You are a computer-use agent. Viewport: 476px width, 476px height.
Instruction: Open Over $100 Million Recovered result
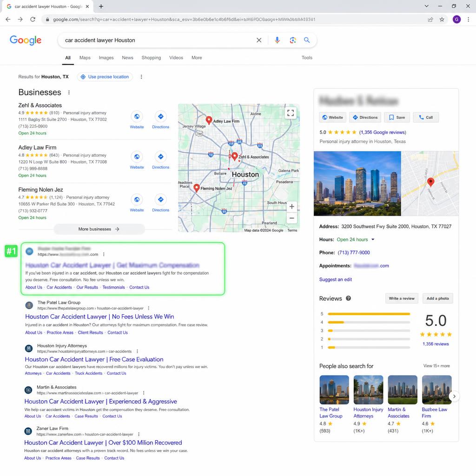(103, 443)
